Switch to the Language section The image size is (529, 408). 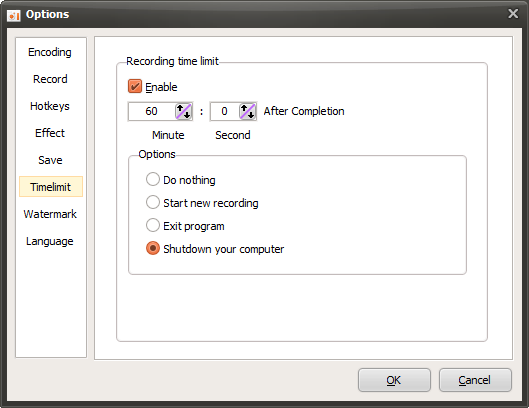50,241
